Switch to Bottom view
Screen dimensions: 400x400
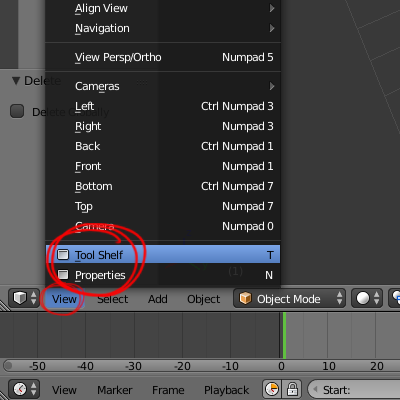[163, 186]
